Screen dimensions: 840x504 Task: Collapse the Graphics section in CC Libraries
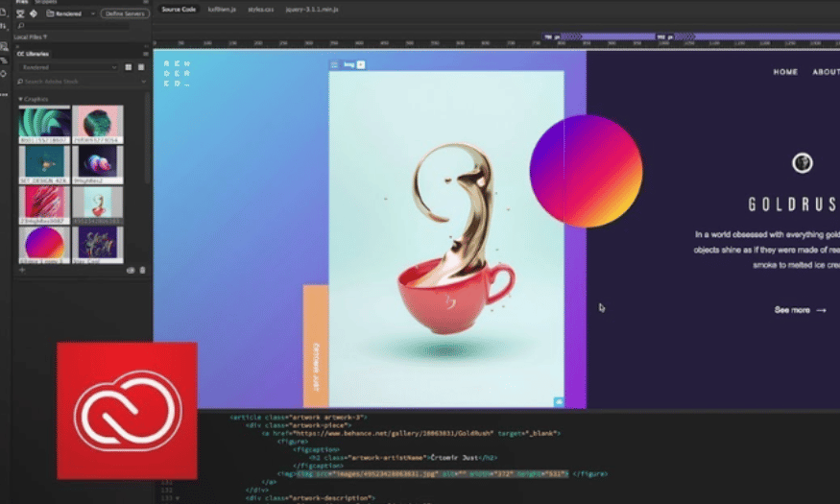(20, 99)
